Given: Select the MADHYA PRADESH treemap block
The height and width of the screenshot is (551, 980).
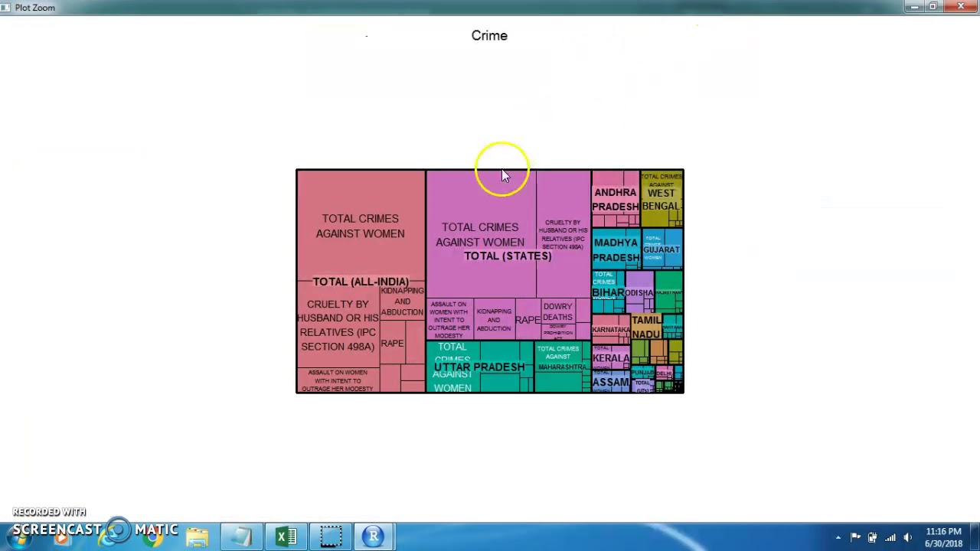Looking at the screenshot, I should (616, 249).
